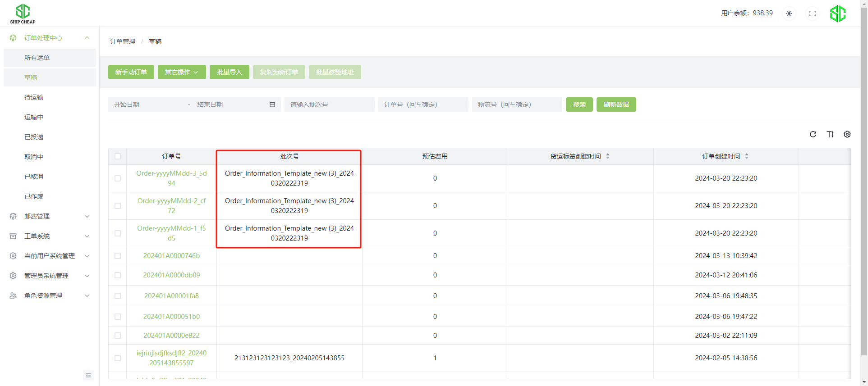Open the table density text-size icon
868x386 pixels.
[x=830, y=134]
